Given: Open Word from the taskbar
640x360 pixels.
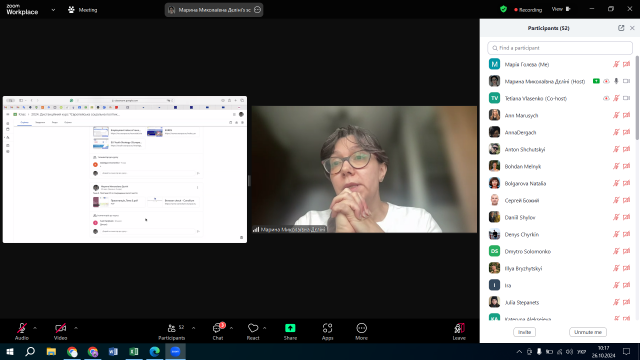Looking at the screenshot, I should click(113, 351).
